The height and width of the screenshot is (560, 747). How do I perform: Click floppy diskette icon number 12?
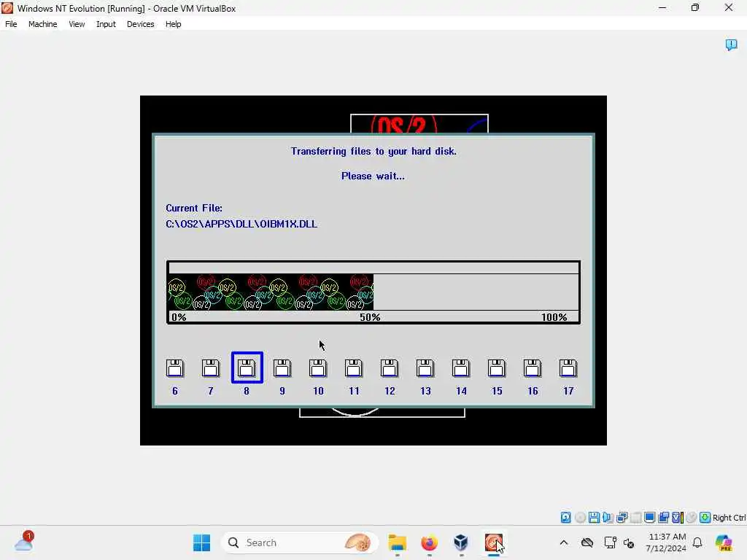[x=390, y=368]
